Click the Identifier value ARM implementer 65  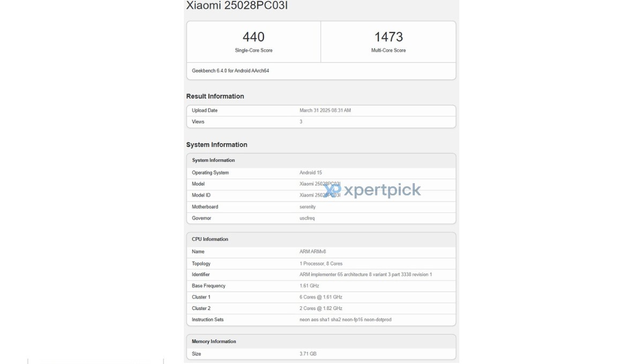click(365, 275)
